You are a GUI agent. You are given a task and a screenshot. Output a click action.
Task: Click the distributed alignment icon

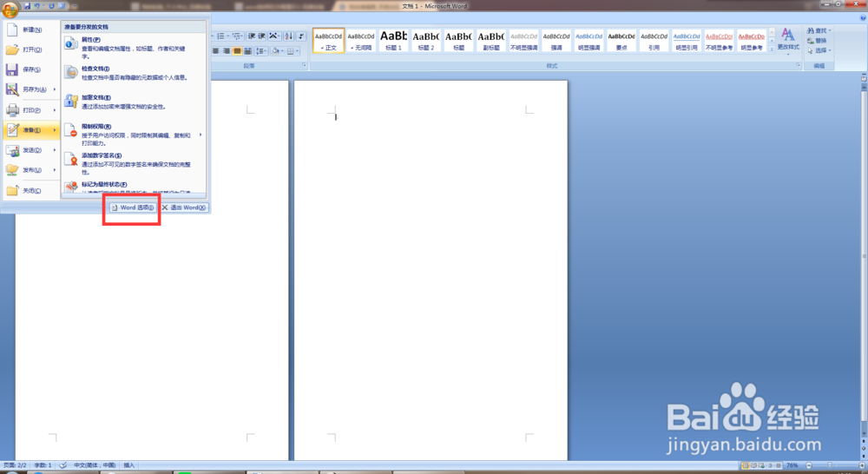[x=247, y=51]
